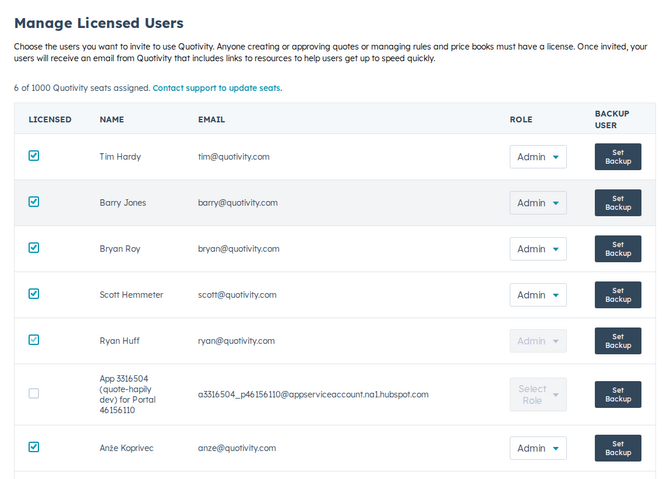
Task: Toggle Scott Hemmeter's licensed checkbox
Action: coord(34,294)
